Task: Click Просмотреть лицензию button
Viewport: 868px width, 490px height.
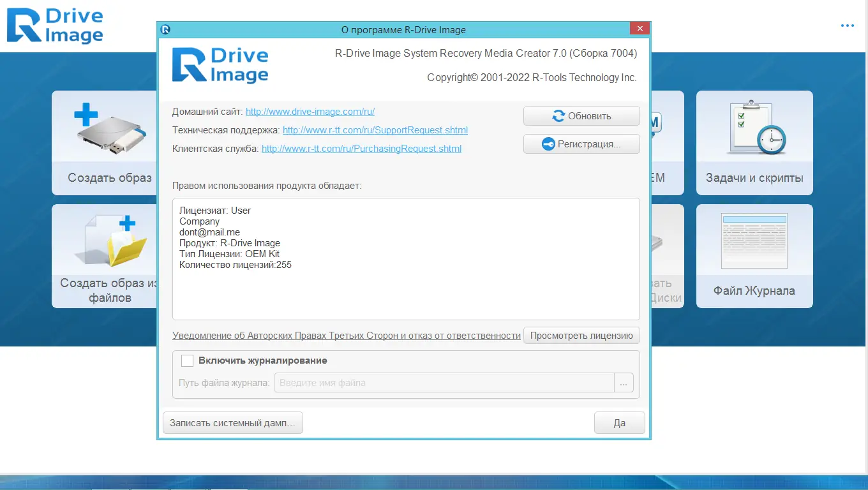Action: coord(581,336)
